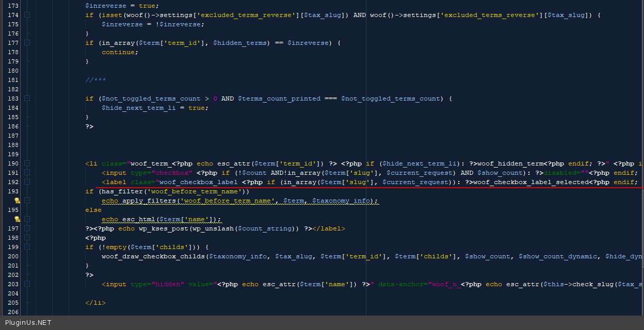Click line number 205 in the gutter
The width and height of the screenshot is (644, 330).
coord(13,303)
